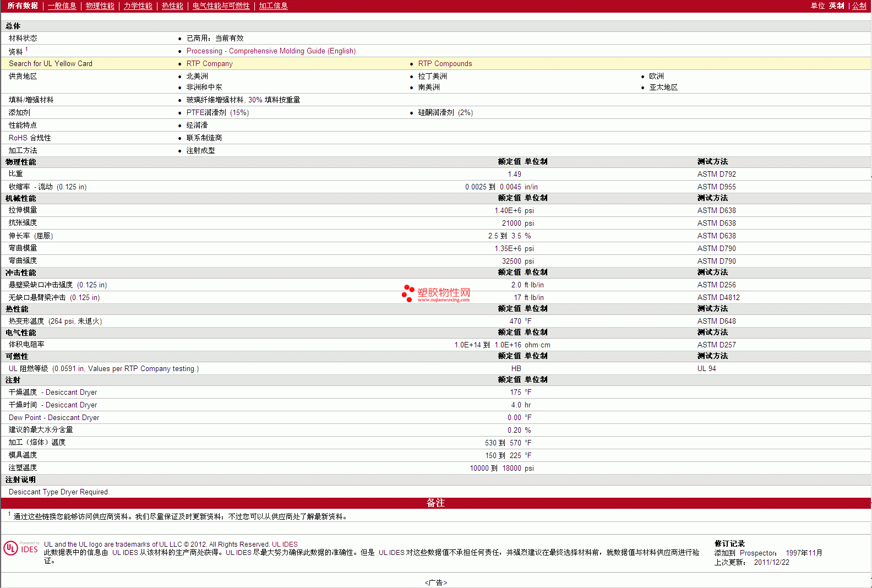This screenshot has width=872, height=588.
Task: Select 拉伸模量 value 1.40E+6
Action: coord(508,210)
